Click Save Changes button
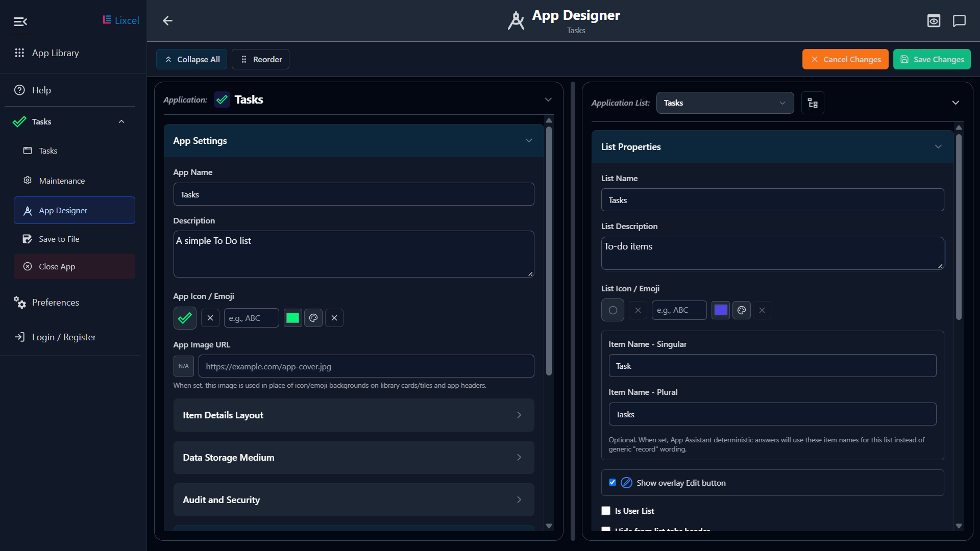This screenshot has height=551, width=980. (932, 59)
